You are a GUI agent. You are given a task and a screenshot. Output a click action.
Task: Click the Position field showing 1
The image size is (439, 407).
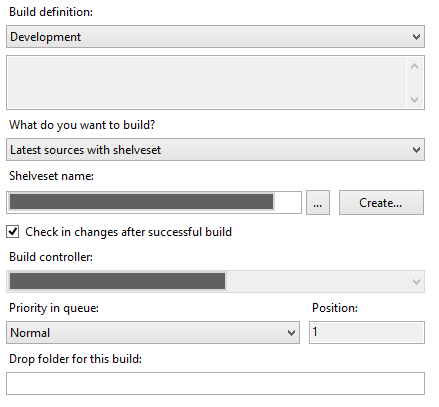click(x=367, y=332)
